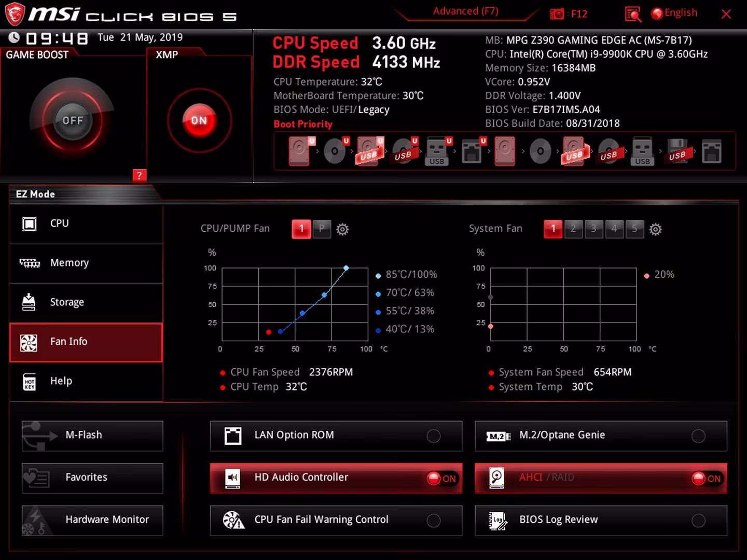Select the legacy non-UEFI USB key boot icon
Viewport: 747px width, 560px height.
point(642,151)
